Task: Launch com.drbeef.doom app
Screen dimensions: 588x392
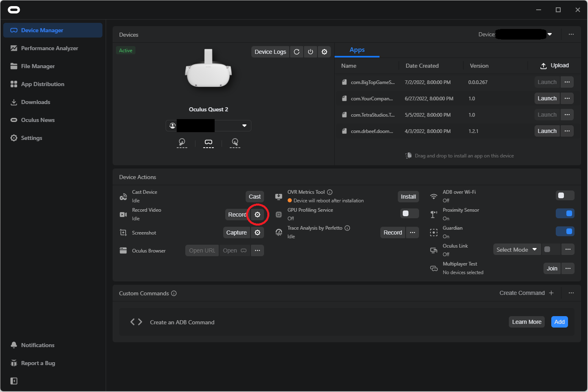Action: [547, 131]
